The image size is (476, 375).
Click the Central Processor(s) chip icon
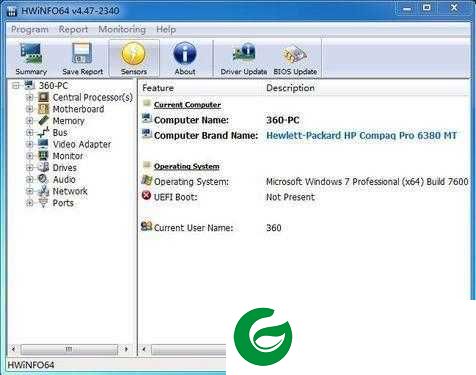tap(43, 97)
